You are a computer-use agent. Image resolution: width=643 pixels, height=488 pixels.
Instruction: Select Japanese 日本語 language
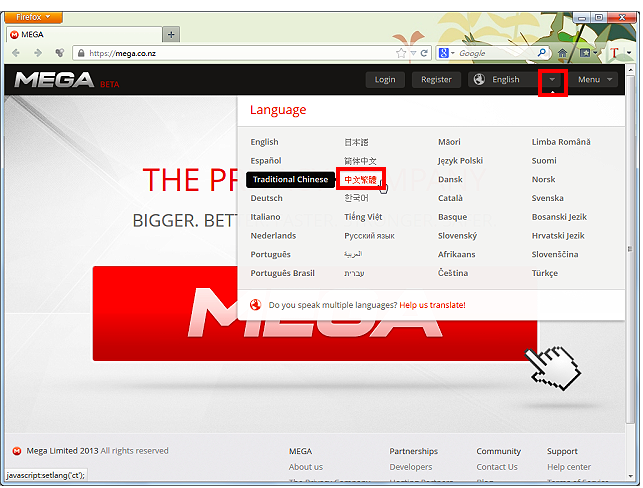(356, 142)
